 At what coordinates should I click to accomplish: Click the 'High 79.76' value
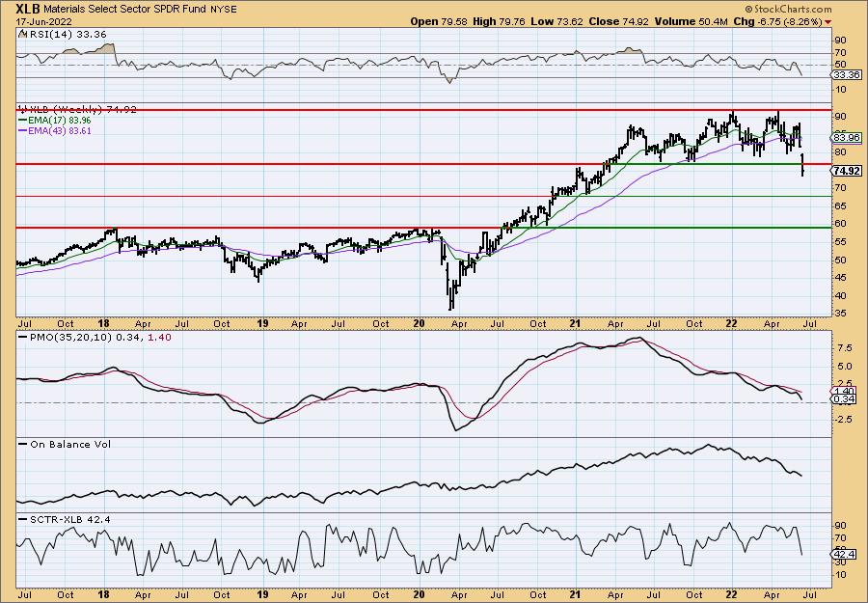(499, 21)
